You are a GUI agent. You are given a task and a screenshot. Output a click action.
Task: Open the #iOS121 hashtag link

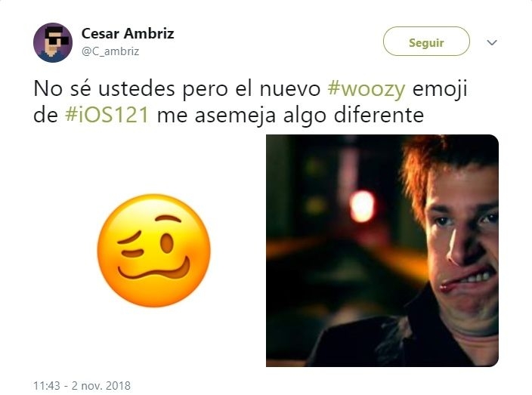click(107, 115)
